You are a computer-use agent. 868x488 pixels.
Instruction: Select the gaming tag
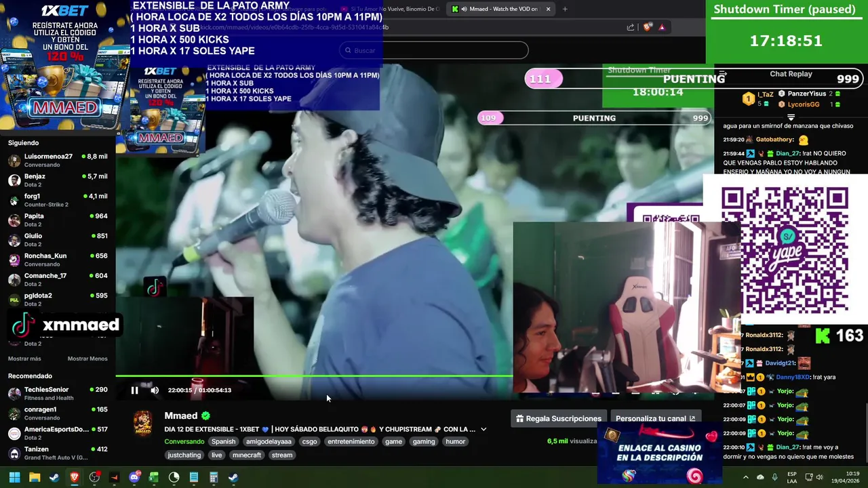(x=424, y=441)
